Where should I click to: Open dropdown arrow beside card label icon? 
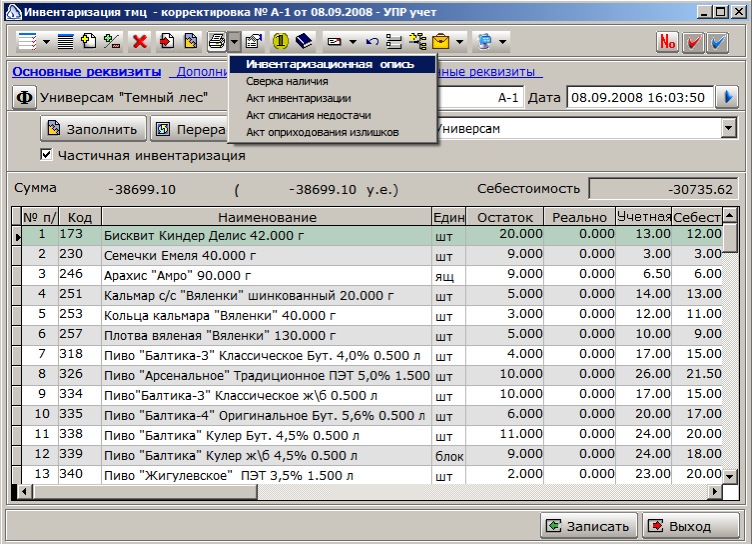point(353,42)
